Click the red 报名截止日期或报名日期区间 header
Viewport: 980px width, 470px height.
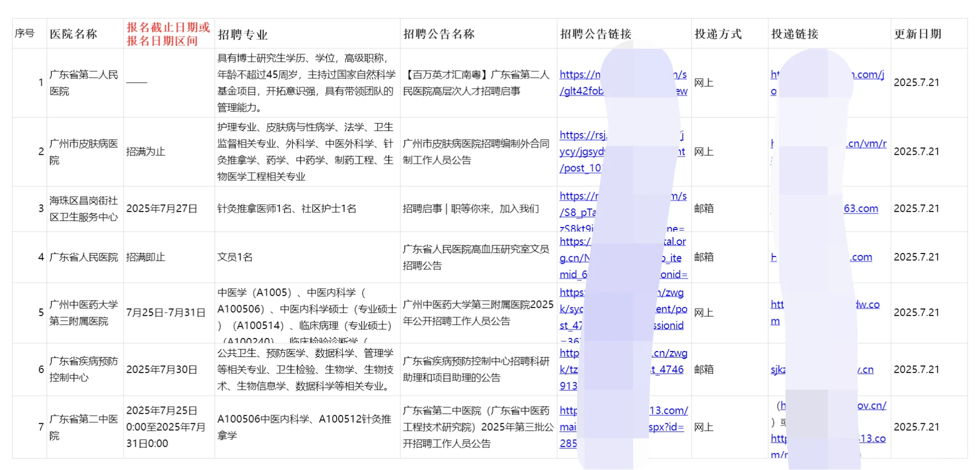pos(168,34)
